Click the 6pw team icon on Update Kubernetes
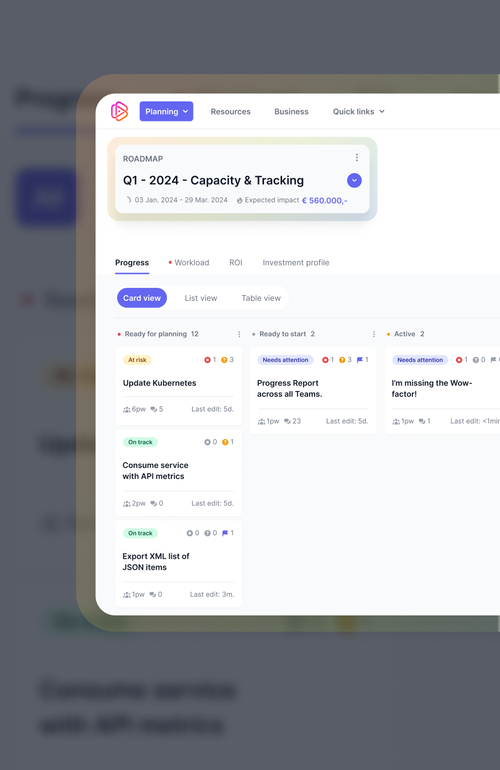This screenshot has height=770, width=500. click(x=127, y=409)
